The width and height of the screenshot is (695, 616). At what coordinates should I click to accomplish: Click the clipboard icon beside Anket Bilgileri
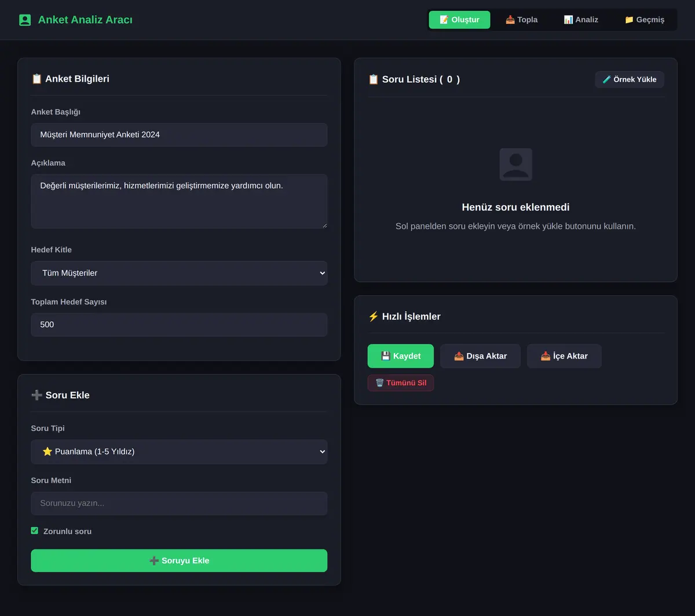(36, 79)
